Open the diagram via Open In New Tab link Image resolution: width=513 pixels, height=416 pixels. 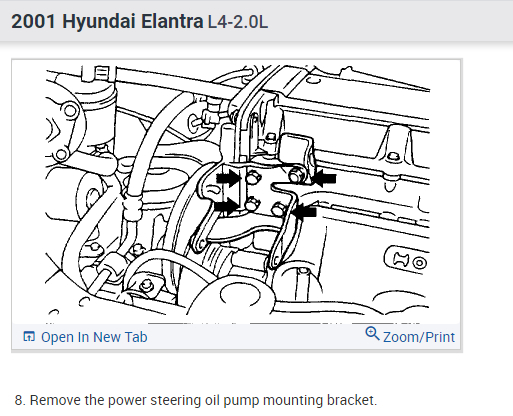pos(94,337)
